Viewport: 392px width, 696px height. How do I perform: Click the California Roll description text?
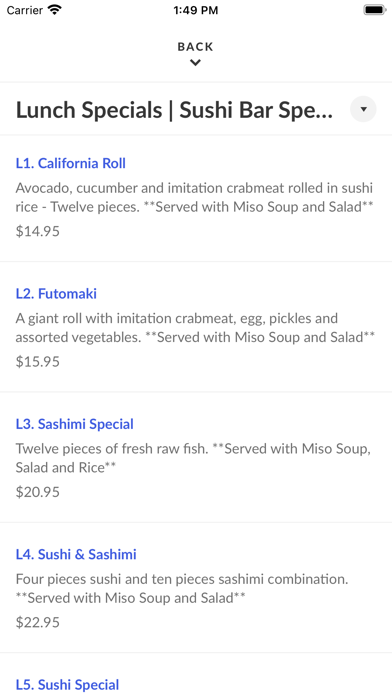pos(194,198)
